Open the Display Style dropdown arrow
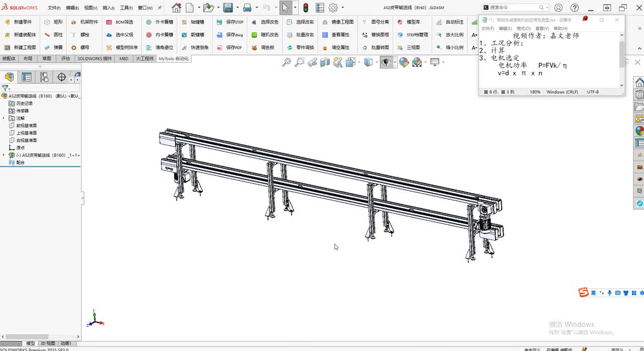This screenshot has height=351, width=644. click(x=378, y=62)
